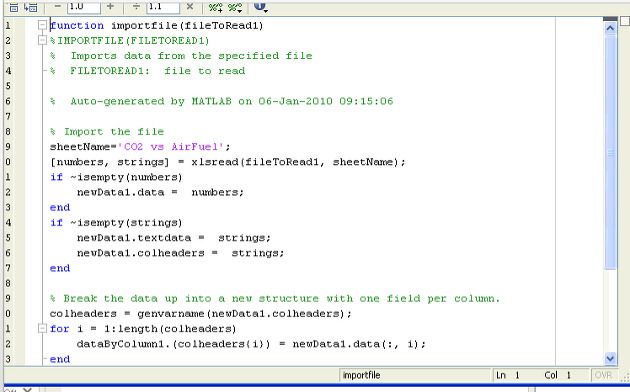Click the OVR overwrite indicator
The width and height of the screenshot is (630, 392).
603,375
